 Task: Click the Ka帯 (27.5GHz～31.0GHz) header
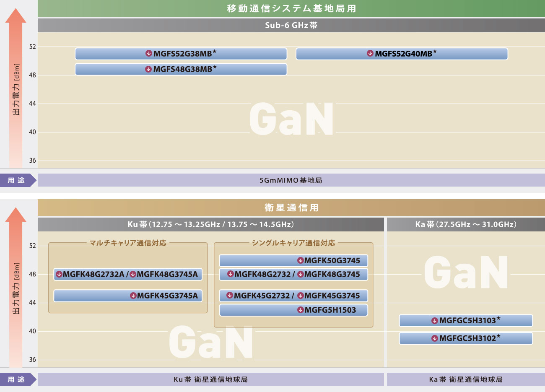[x=465, y=224]
